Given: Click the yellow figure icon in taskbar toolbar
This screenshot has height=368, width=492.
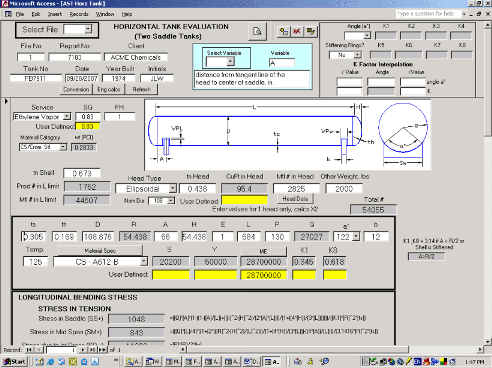Looking at the screenshot, I should (x=311, y=362).
